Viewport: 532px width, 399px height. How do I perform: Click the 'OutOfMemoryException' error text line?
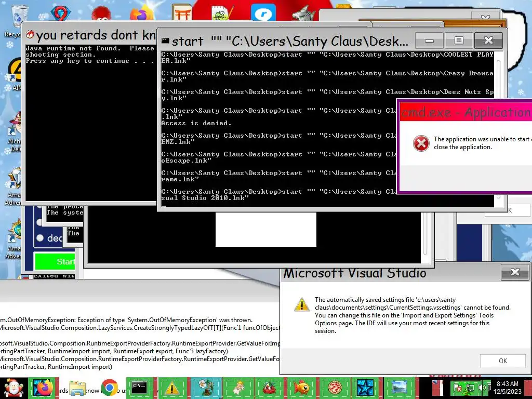(x=126, y=320)
